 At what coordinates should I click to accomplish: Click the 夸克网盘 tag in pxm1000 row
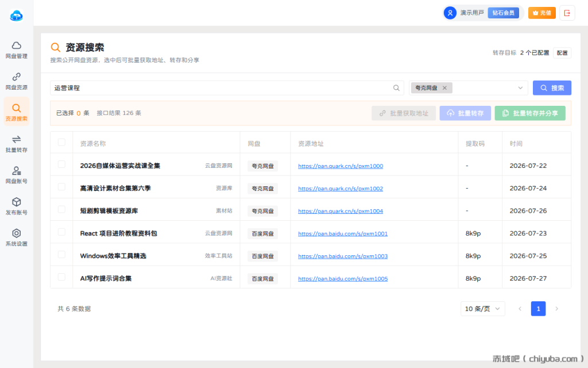point(262,166)
